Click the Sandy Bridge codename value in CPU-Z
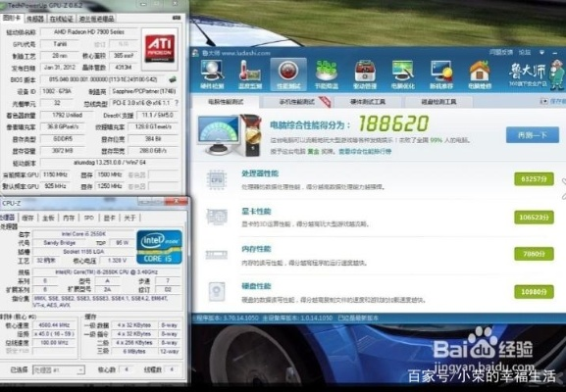Screen dimensions: 566x392 (x=59, y=243)
